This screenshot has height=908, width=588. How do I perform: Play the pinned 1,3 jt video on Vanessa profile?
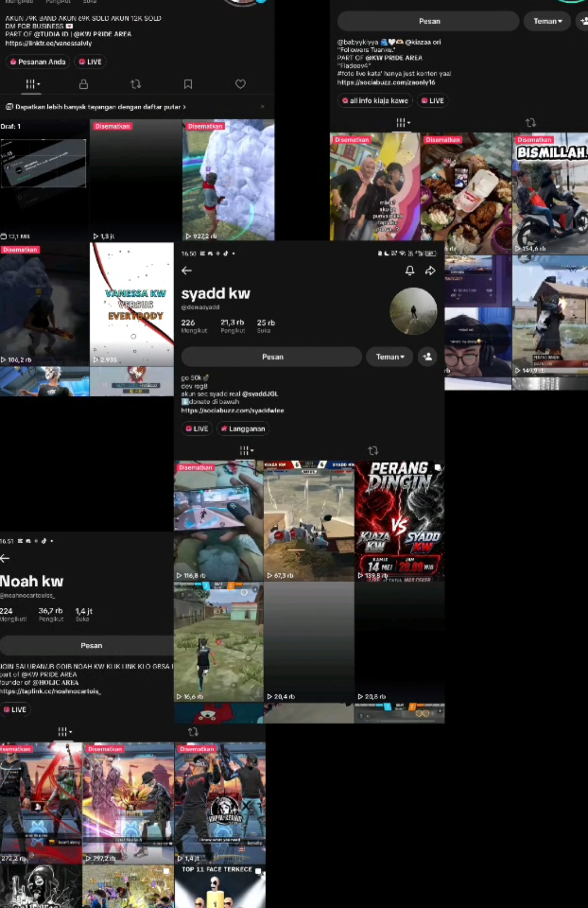pyautogui.click(x=136, y=180)
